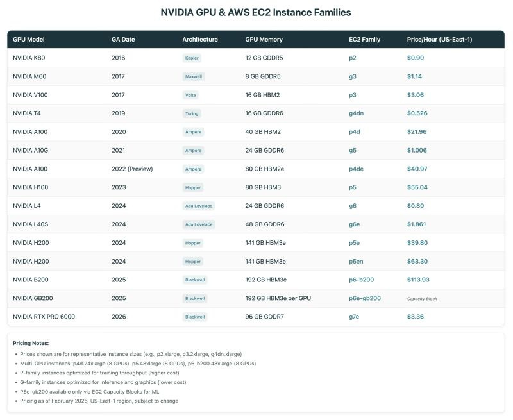Open the g3 EC2 family link

(x=352, y=76)
